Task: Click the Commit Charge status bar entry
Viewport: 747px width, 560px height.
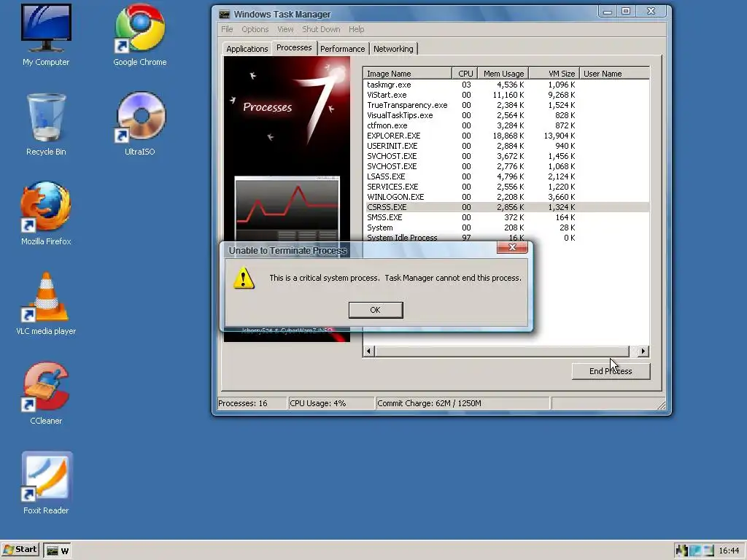Action: pyautogui.click(x=462, y=403)
